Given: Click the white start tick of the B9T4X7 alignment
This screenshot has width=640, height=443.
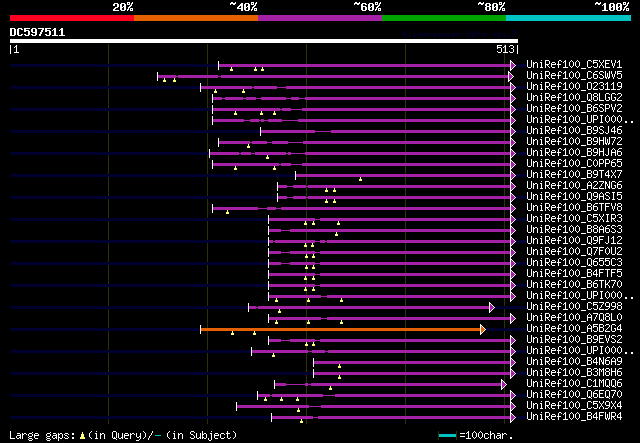Looking at the screenshot, I should (x=296, y=175).
